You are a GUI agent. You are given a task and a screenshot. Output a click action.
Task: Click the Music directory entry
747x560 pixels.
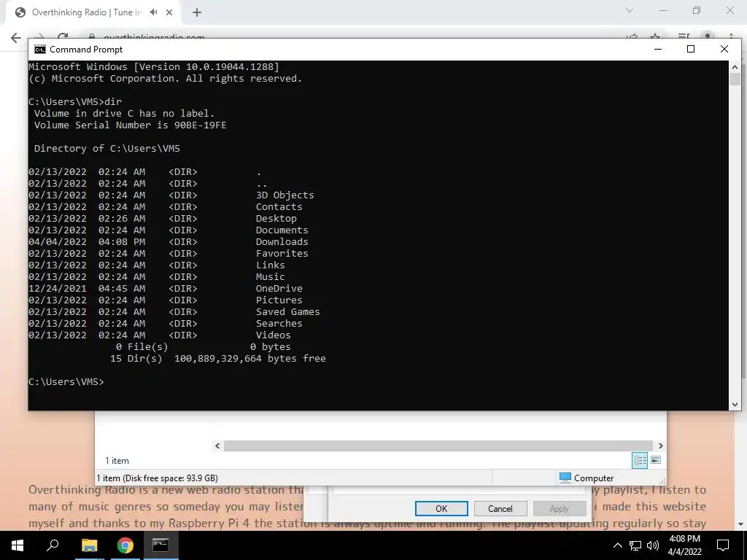pyautogui.click(x=270, y=277)
